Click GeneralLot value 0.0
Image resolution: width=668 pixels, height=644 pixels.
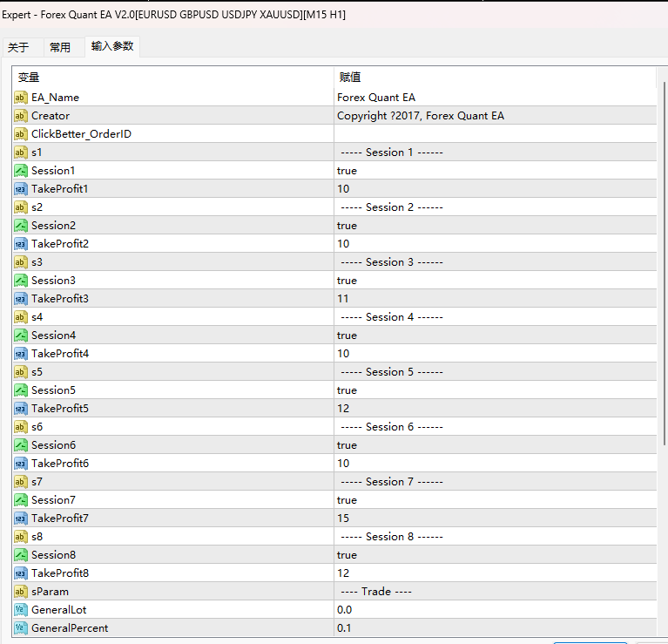344,610
